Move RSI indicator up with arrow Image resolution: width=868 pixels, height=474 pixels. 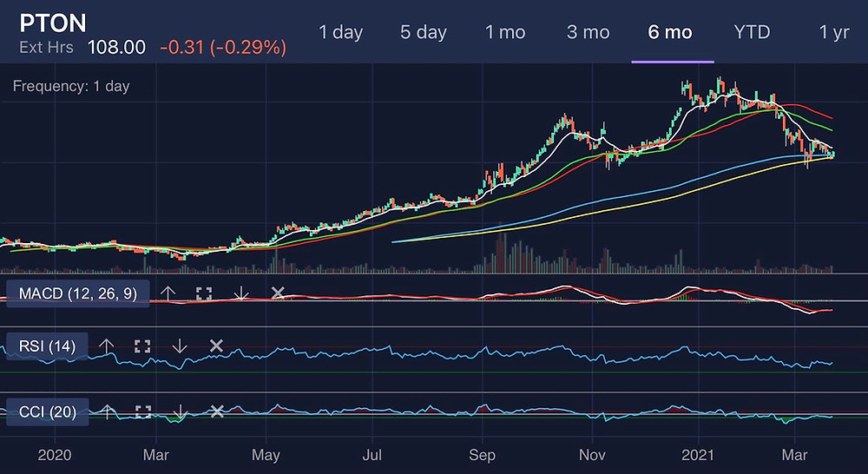click(x=106, y=346)
